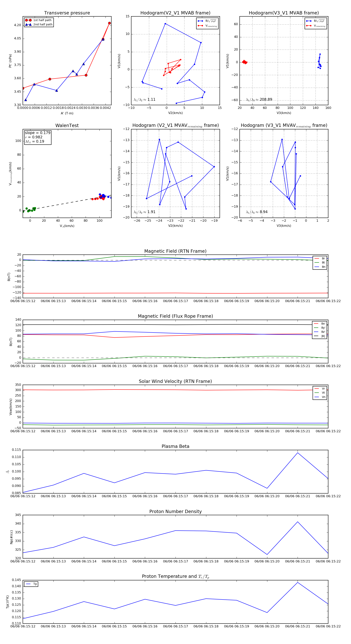Screen dimensions: 351x644
Task: Click the Plasma Beta curve peak at 06:15:21
Action: coord(298,453)
